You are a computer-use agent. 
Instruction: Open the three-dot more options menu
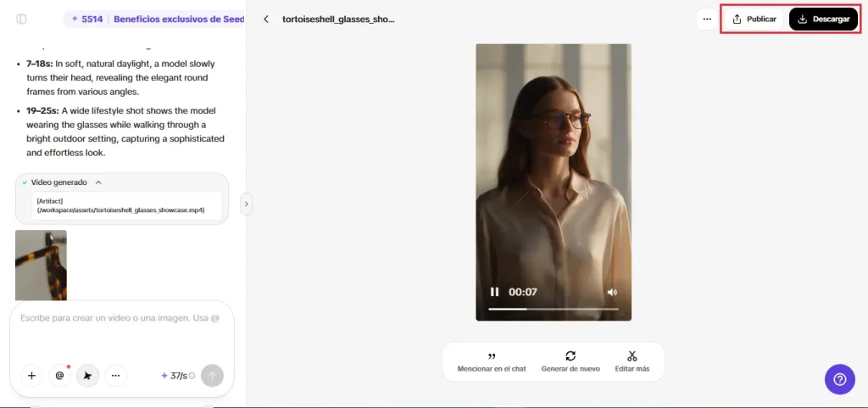click(707, 20)
